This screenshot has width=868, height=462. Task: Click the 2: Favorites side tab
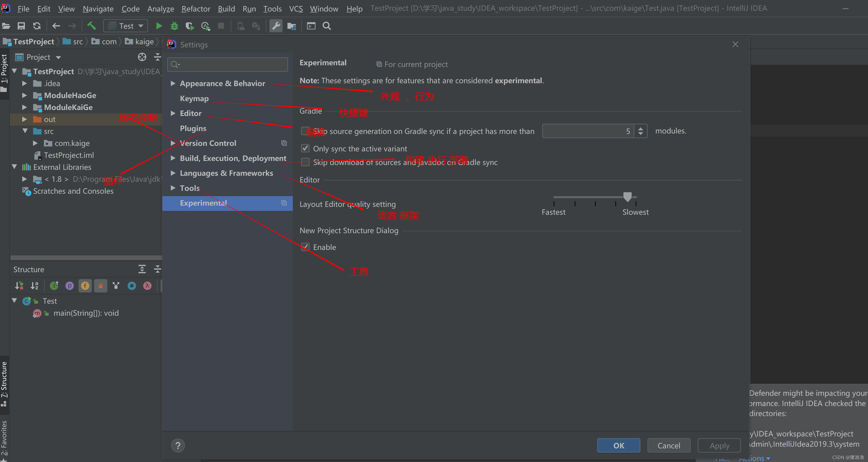click(x=4, y=440)
